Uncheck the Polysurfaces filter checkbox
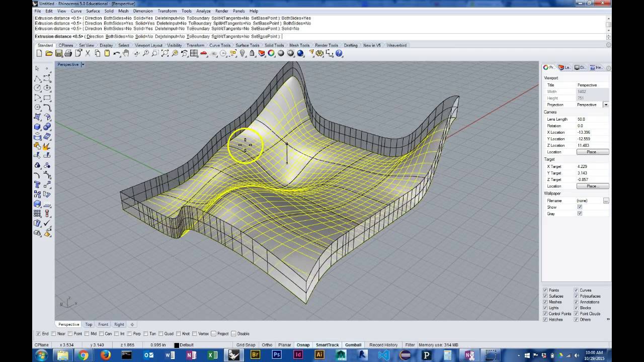Screen dimensions: 644x362 (x=577, y=296)
